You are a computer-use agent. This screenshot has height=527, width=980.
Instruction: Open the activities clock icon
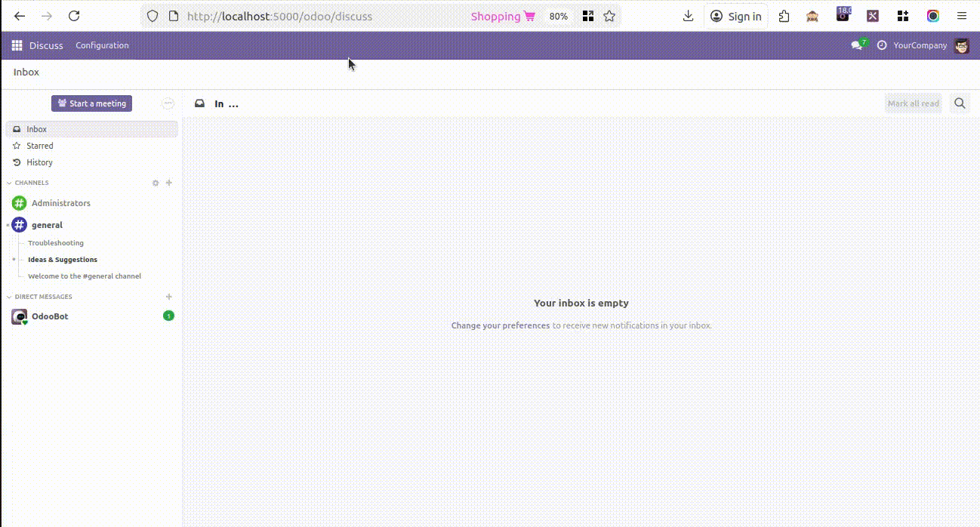tap(881, 45)
